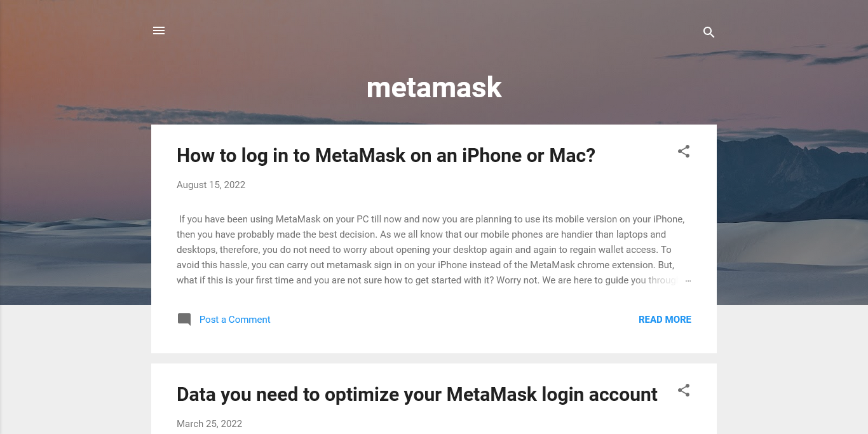Click the snippet line starting 'then you have probably'

click(x=421, y=234)
